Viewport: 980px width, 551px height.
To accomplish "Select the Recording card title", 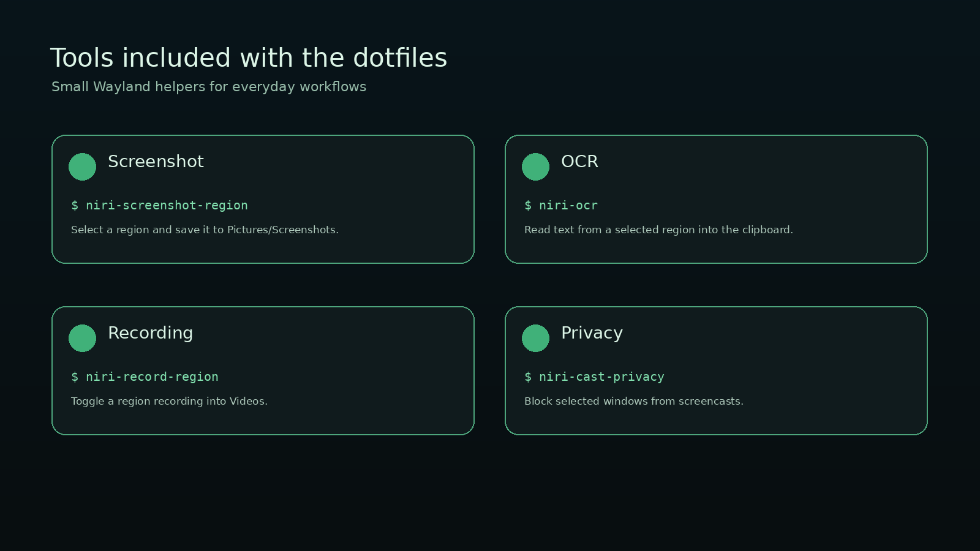I will [150, 334].
